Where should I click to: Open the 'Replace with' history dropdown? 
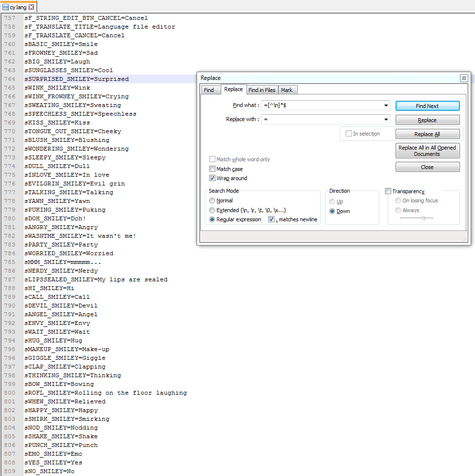coord(386,120)
